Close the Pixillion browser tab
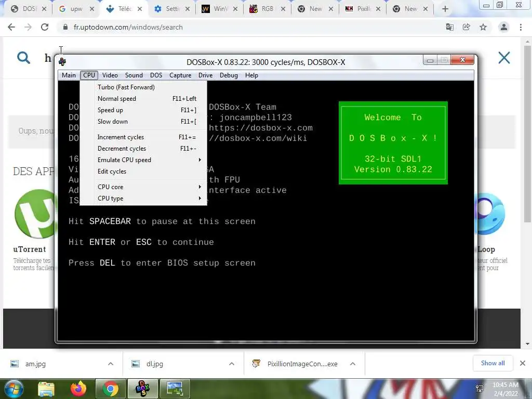The width and height of the screenshot is (532, 399). 378,9
